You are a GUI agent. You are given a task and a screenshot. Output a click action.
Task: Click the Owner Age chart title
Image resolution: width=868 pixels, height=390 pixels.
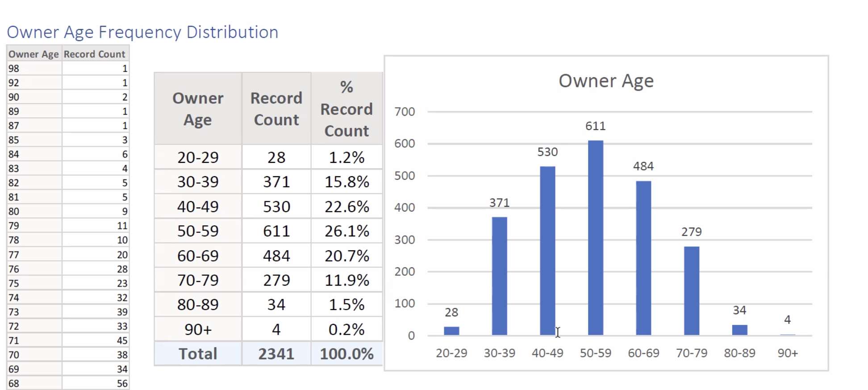(x=606, y=81)
